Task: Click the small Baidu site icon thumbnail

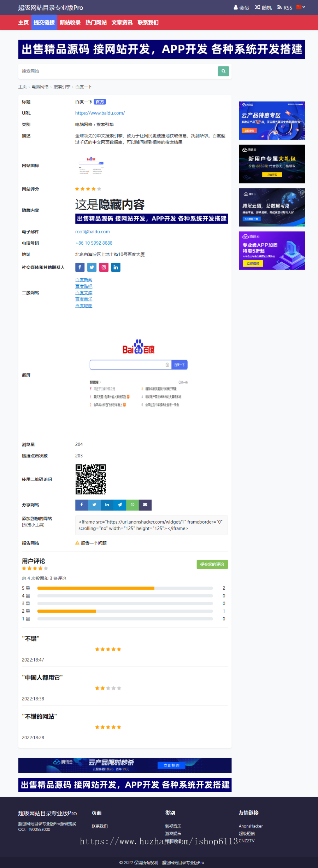Action: (x=91, y=165)
